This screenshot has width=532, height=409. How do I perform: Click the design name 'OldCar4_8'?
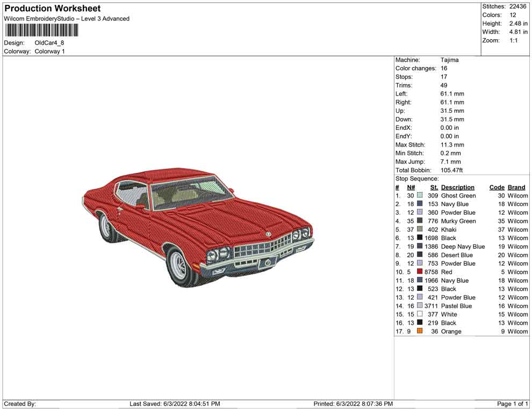point(49,43)
